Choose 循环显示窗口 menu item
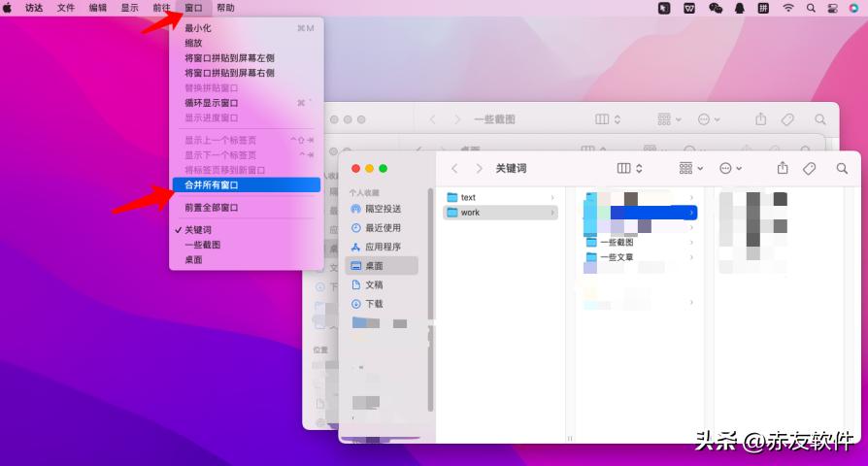868x466 pixels. click(247, 103)
